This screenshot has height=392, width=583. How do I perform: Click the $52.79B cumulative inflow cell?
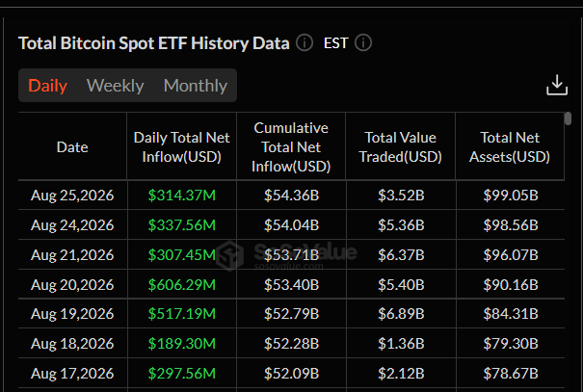291,314
